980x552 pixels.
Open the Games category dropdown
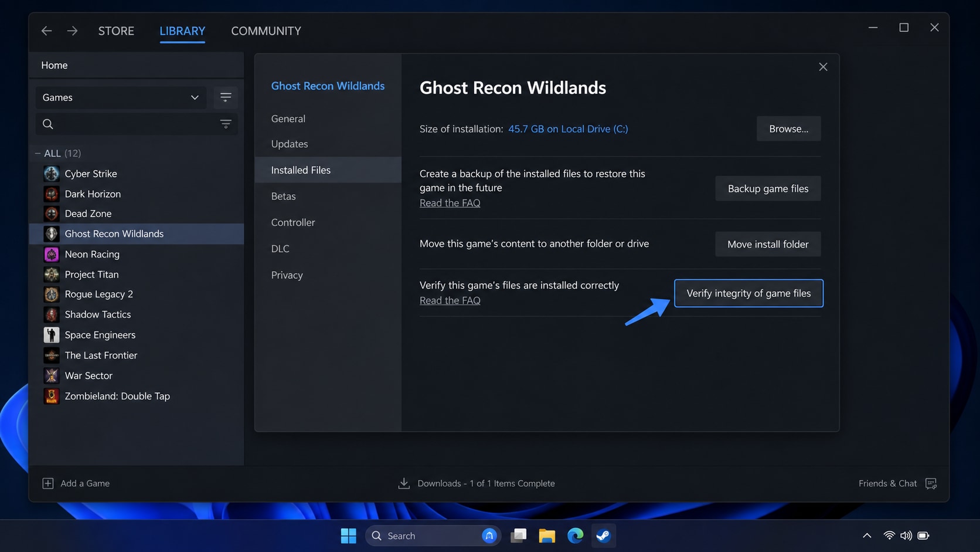tap(121, 97)
